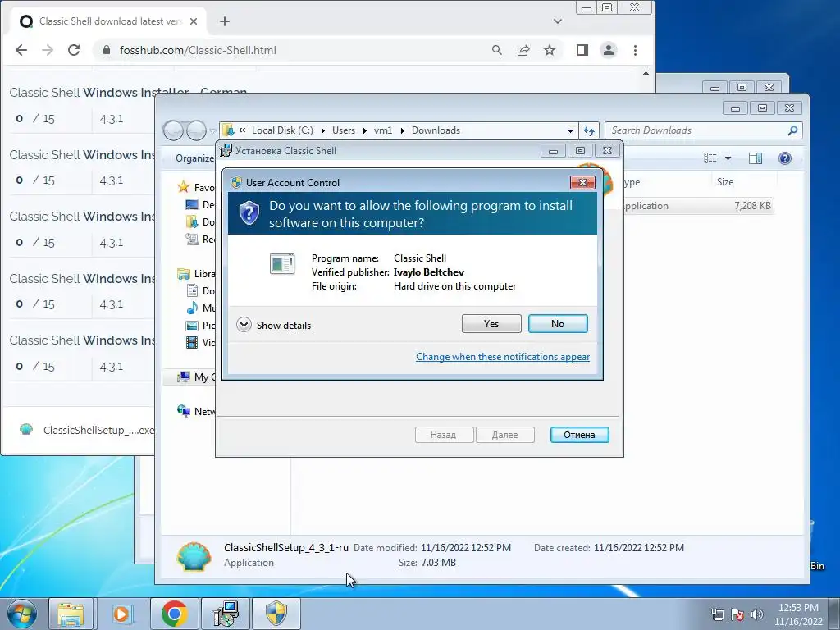Open a new Chrome tab

pos(225,21)
